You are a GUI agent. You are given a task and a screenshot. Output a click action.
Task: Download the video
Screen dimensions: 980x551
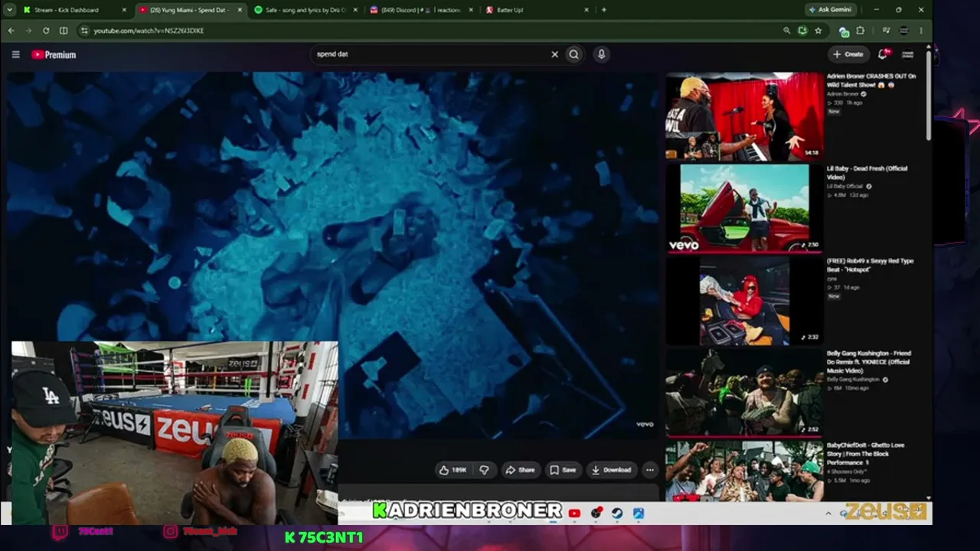coord(612,470)
